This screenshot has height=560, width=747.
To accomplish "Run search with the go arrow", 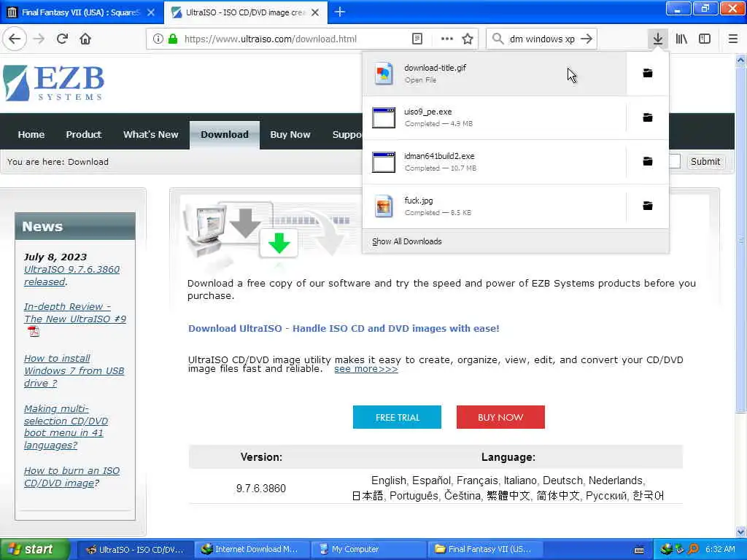I will pos(587,39).
